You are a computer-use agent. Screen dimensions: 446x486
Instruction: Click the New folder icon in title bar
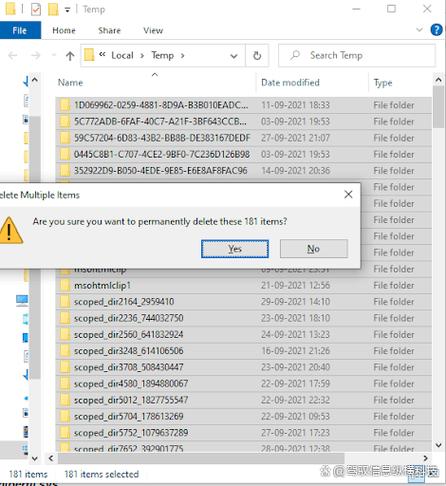point(53,9)
